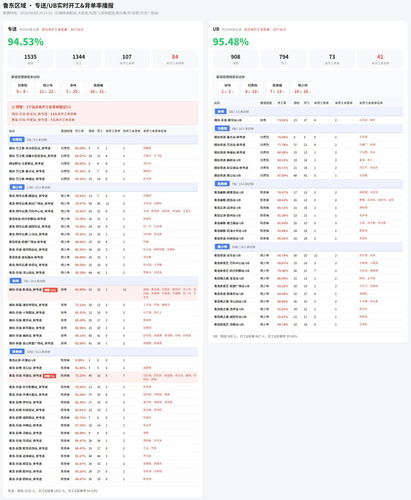Select the green 95.48% rate in UB panel
Image resolution: width=411 pixels, height=500 pixels.
click(x=231, y=42)
